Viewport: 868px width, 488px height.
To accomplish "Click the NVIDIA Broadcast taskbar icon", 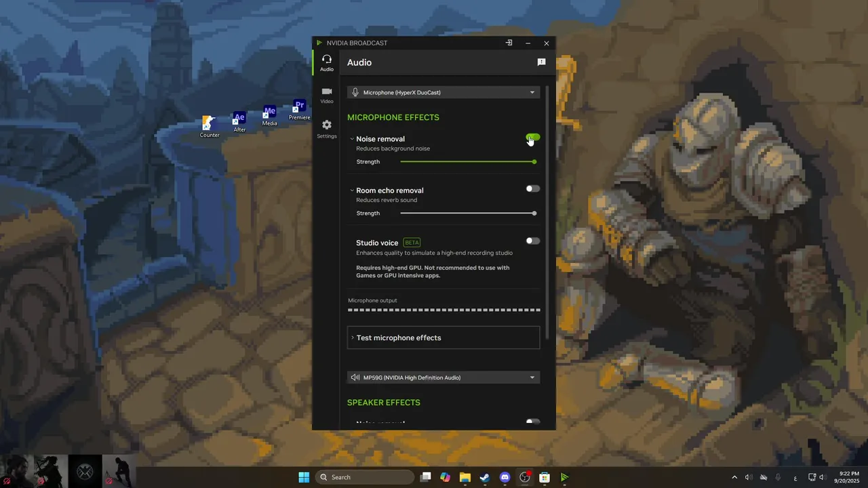I will [564, 477].
